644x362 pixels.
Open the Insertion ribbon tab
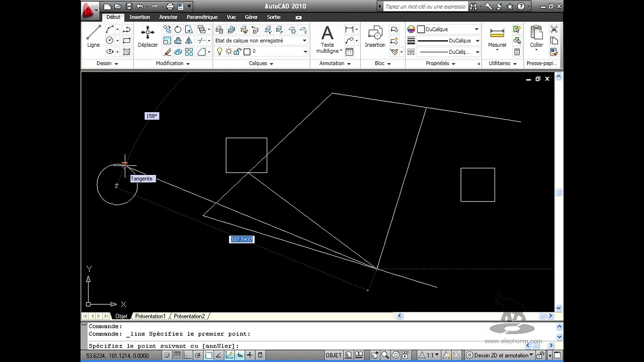pos(139,17)
